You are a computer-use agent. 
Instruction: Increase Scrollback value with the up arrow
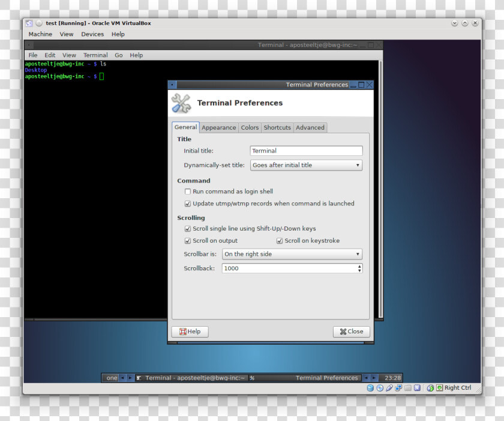tap(359, 266)
